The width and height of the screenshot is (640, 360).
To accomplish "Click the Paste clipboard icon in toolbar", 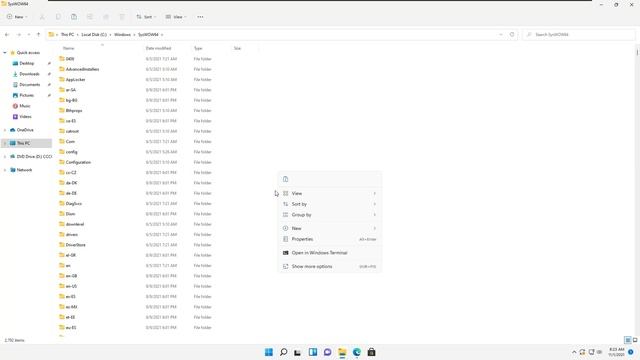I will click(x=74, y=17).
